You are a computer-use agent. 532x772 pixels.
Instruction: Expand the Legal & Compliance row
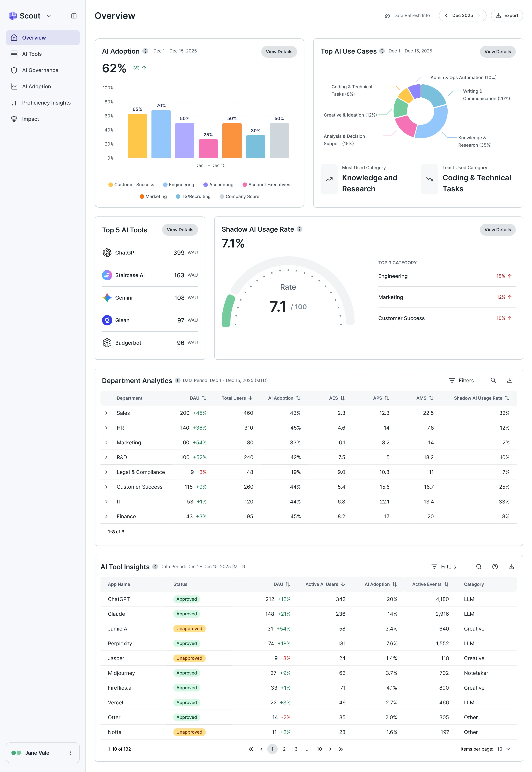(106, 472)
